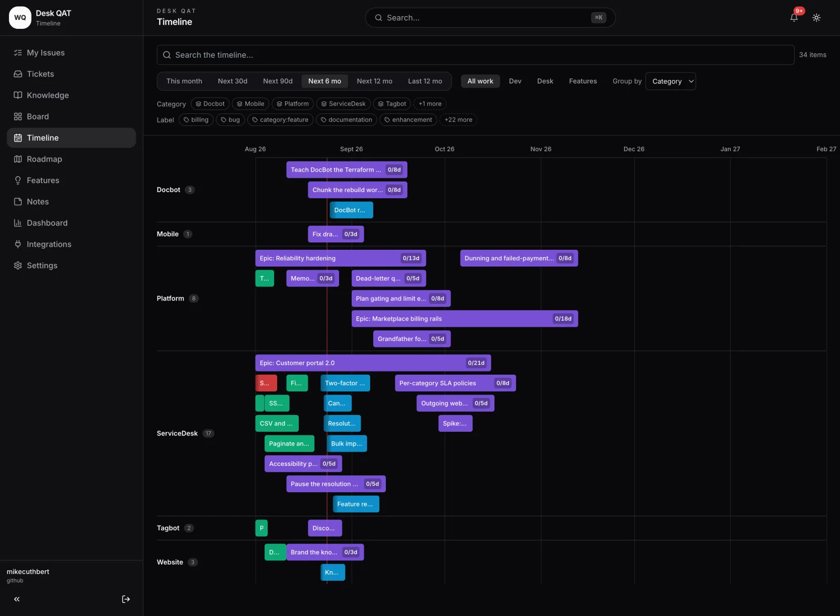Open the 'Per-category SLA policies' bar

click(455, 383)
